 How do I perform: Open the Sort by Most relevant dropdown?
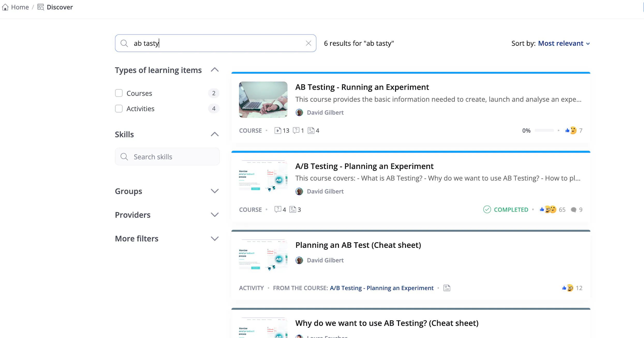point(564,43)
